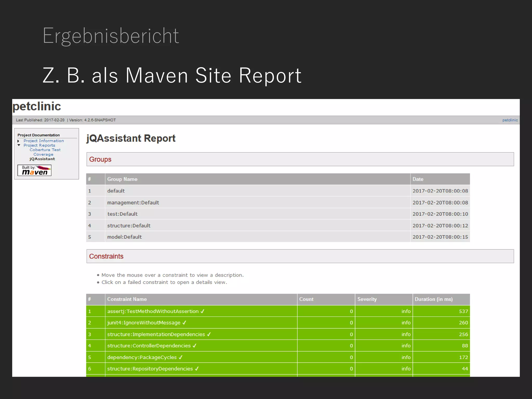
Task: Click the jQAssistant Report heading
Action: (131, 138)
